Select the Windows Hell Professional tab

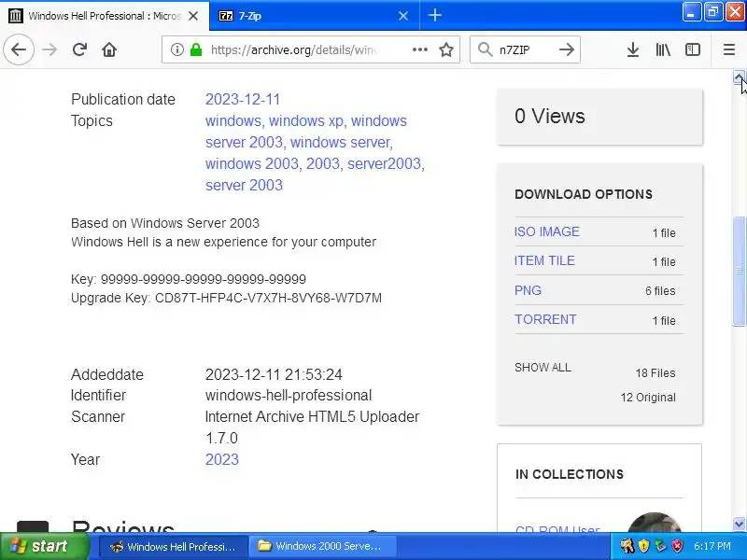pyautogui.click(x=105, y=16)
